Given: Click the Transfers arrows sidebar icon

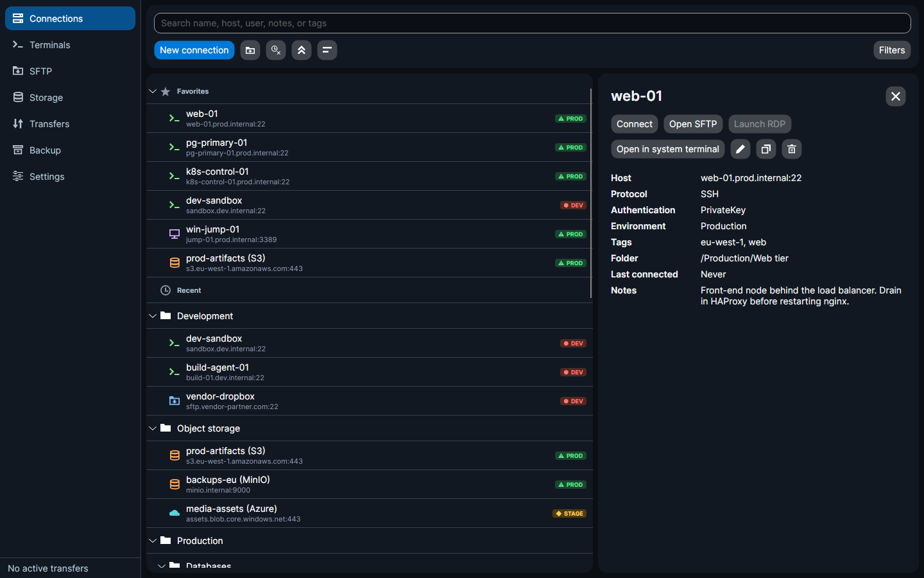Looking at the screenshot, I should point(18,124).
